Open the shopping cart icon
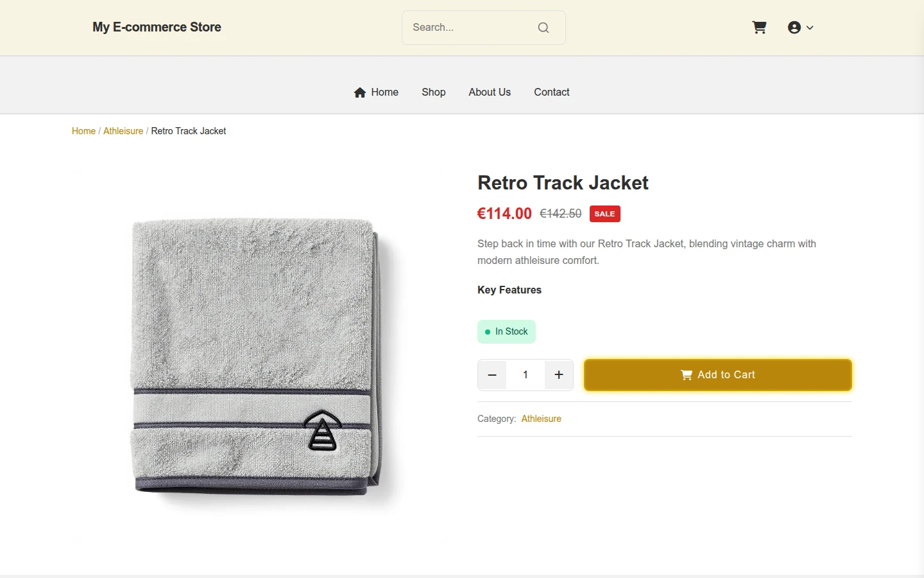 click(759, 28)
